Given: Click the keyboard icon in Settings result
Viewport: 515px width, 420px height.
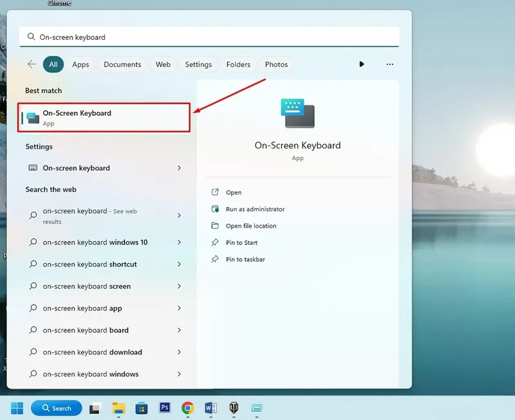Looking at the screenshot, I should pos(33,168).
